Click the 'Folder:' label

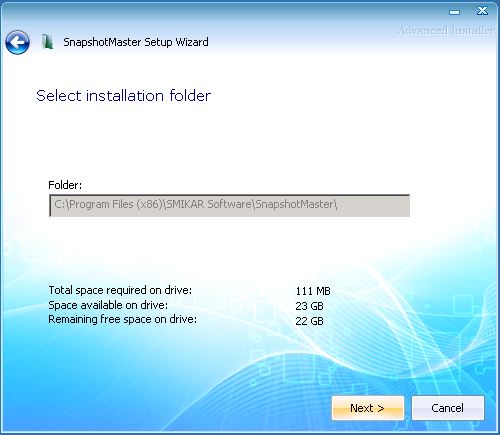coord(65,185)
